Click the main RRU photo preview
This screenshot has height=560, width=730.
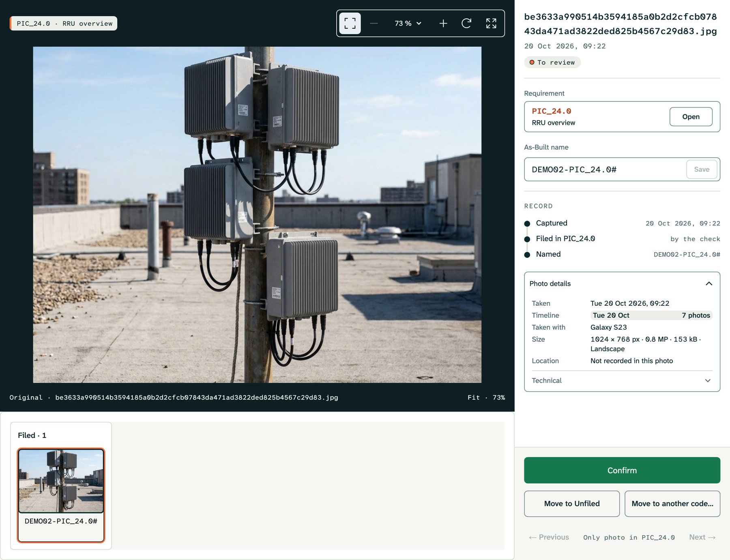pyautogui.click(x=257, y=215)
